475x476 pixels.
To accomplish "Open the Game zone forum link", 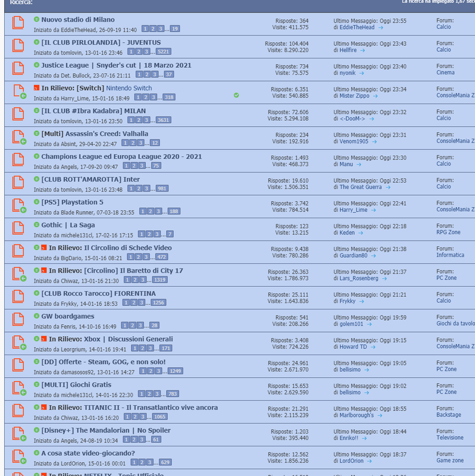I will (450, 461).
